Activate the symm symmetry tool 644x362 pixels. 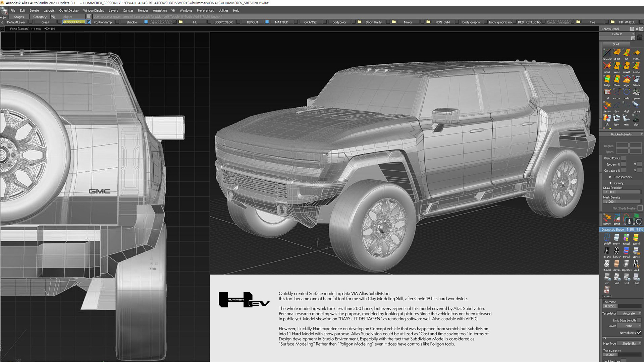point(636,92)
